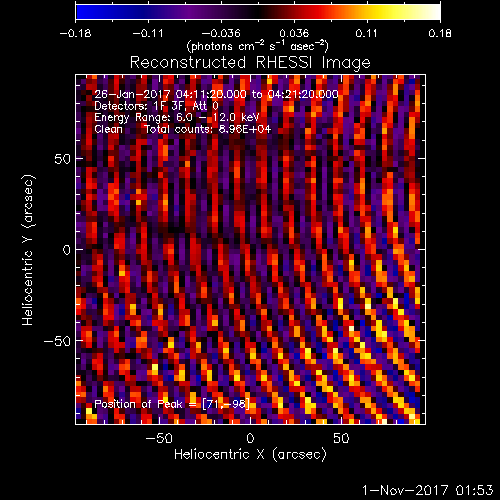Viewport: 500px width, 500px height.
Task: Click the colorbar value '-0.18'
Action: click(x=75, y=33)
